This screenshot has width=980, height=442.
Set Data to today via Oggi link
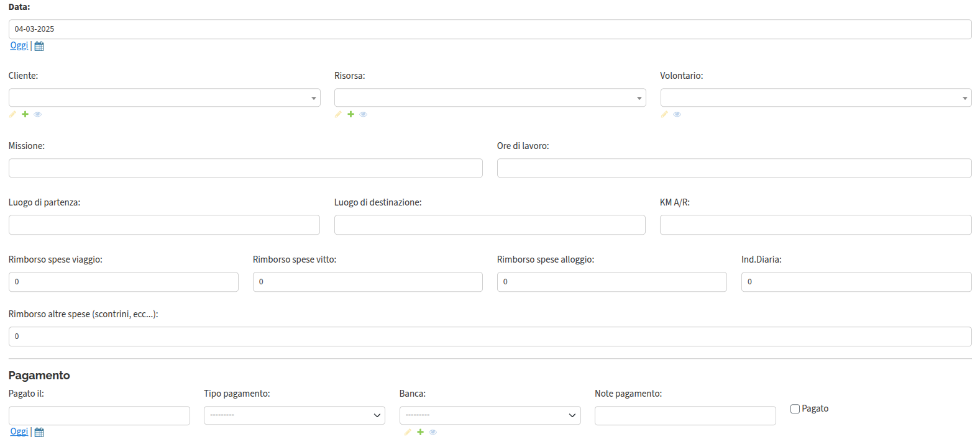click(x=19, y=45)
